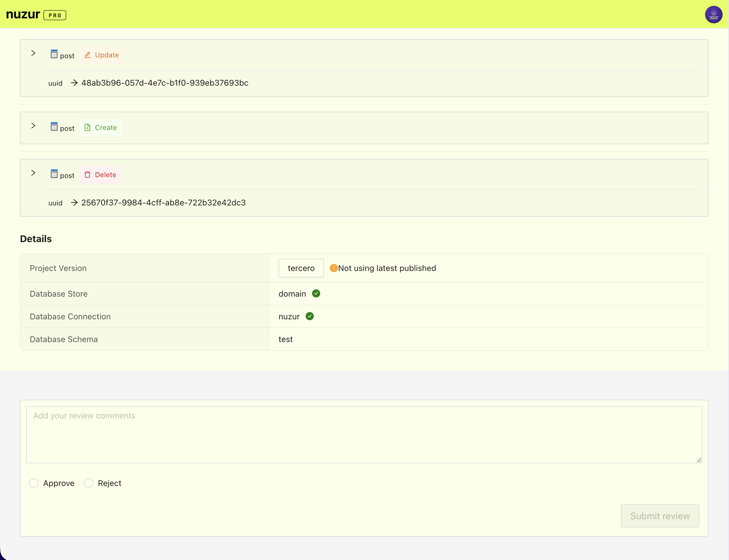Click the trash icon on Delete badge

coord(87,175)
